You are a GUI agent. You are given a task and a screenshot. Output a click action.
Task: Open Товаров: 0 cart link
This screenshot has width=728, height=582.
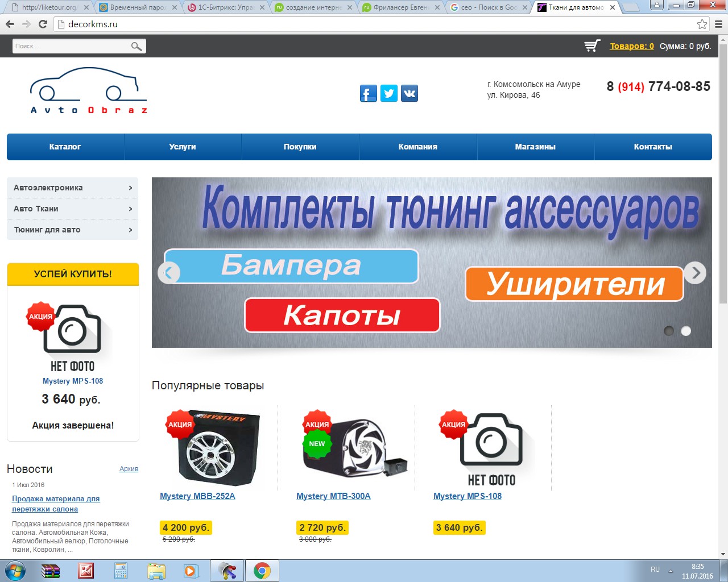coord(632,46)
